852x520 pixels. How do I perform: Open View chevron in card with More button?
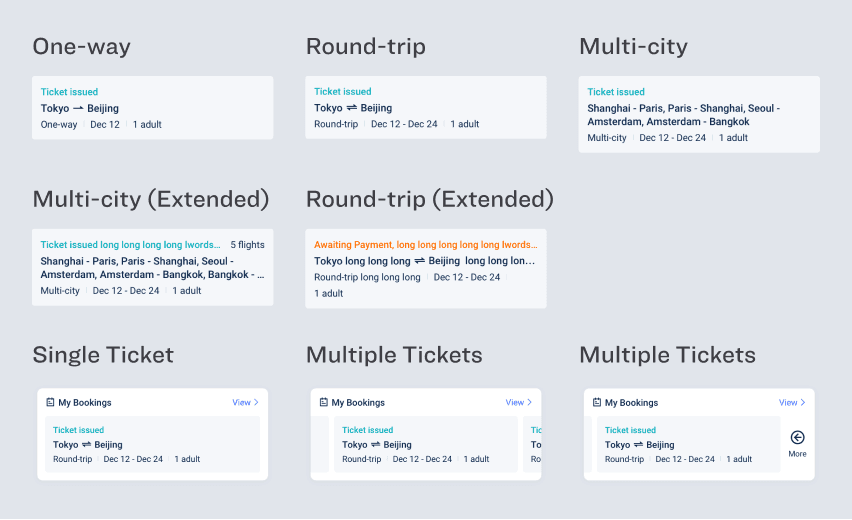[803, 403]
